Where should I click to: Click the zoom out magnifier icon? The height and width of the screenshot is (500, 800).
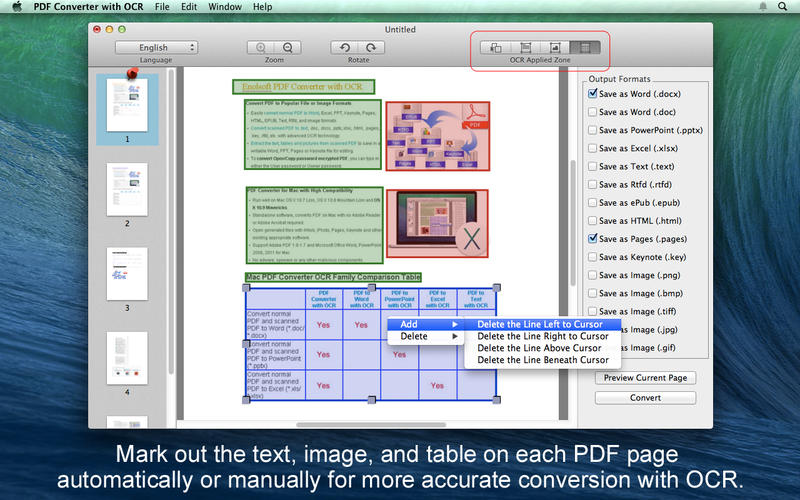pyautogui.click(x=287, y=47)
